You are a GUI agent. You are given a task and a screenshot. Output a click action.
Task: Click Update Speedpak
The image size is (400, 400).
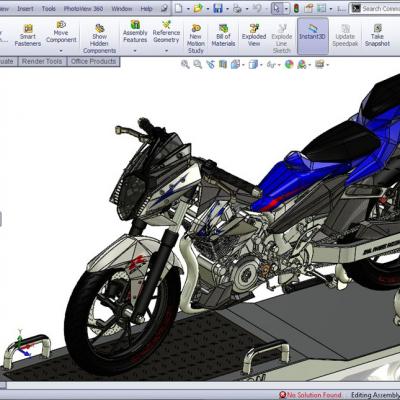coord(345,36)
